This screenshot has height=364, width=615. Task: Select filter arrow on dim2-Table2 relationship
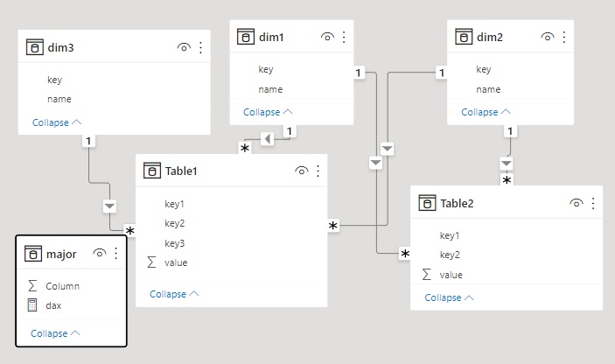coord(507,163)
